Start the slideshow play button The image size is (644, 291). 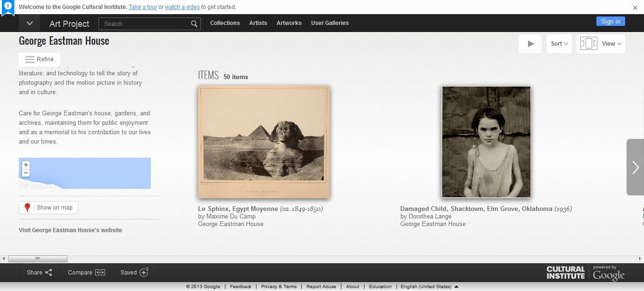(530, 44)
